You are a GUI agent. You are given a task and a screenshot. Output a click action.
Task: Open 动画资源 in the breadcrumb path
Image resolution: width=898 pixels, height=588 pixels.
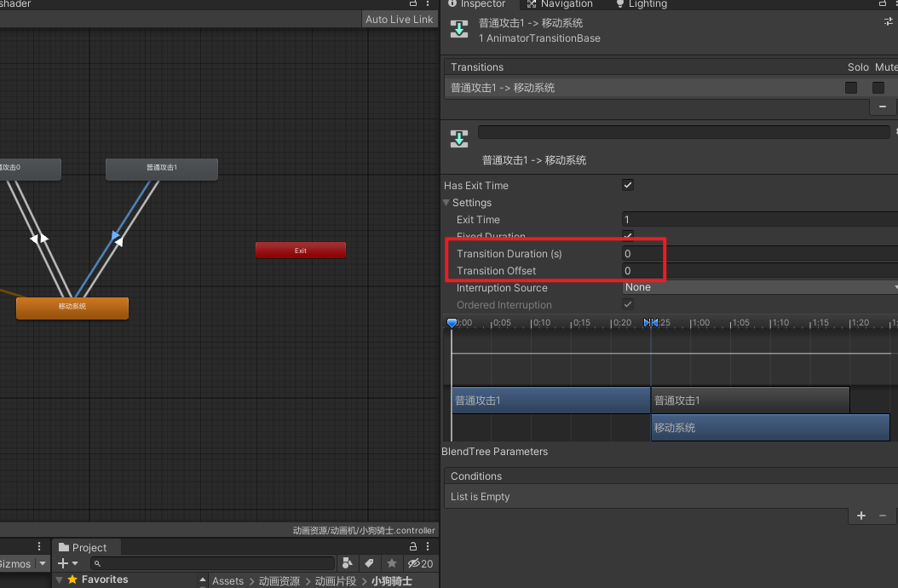279,580
